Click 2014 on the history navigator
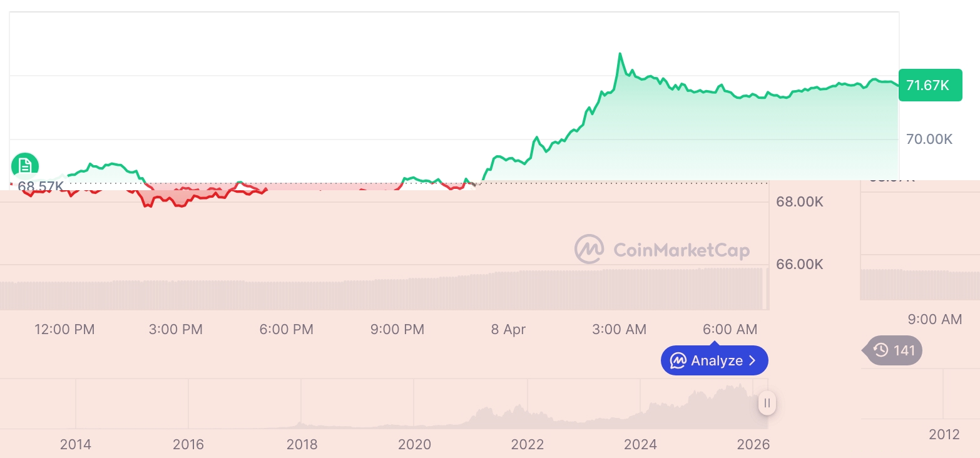The width and height of the screenshot is (980, 458). pyautogui.click(x=75, y=444)
